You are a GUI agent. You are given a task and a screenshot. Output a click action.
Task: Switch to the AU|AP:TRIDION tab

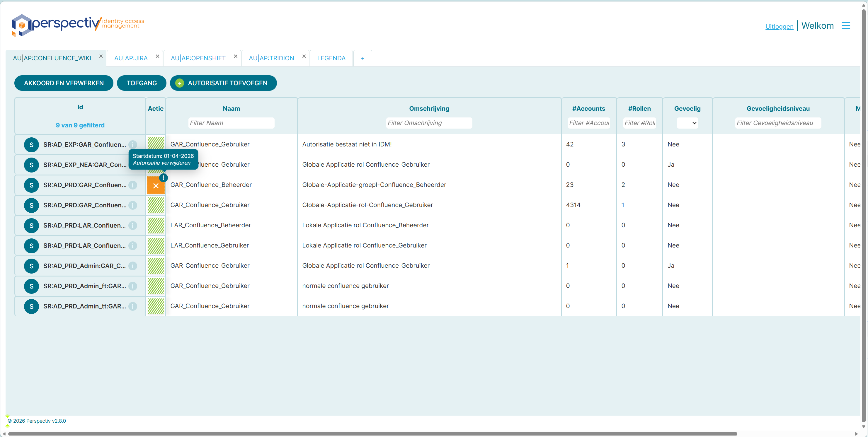[x=271, y=58]
